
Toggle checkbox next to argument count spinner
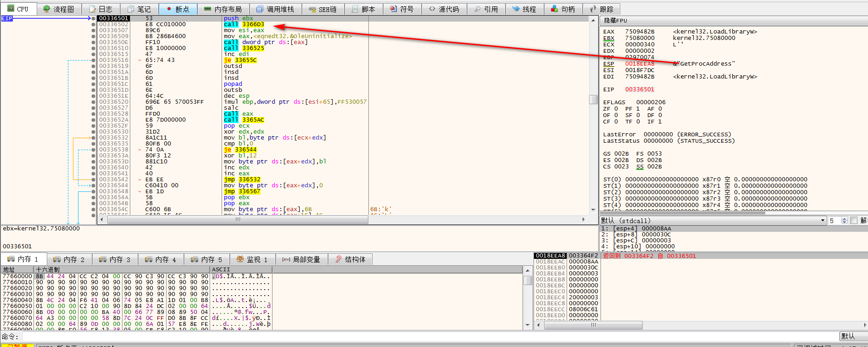point(854,220)
